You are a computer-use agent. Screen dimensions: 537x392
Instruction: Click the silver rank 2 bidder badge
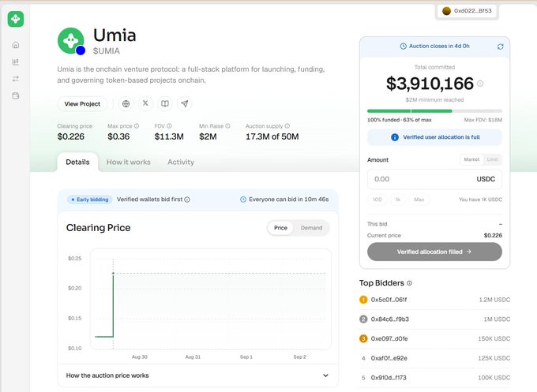(363, 319)
